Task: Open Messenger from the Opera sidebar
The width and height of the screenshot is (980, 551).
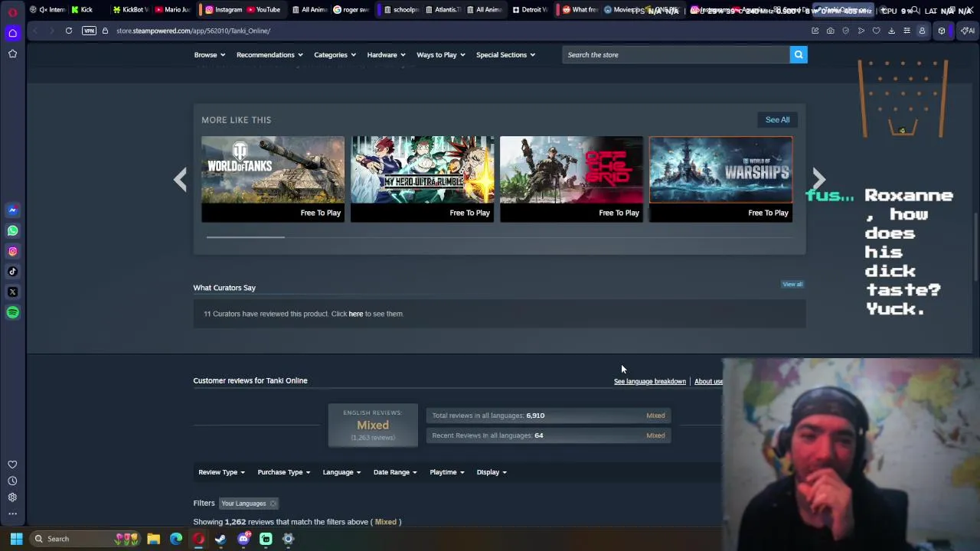Action: pos(12,210)
